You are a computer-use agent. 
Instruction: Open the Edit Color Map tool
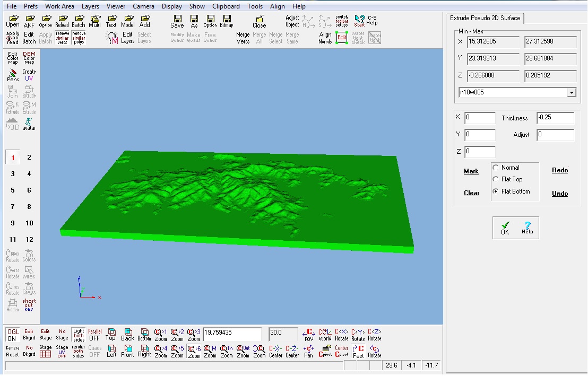(13, 58)
